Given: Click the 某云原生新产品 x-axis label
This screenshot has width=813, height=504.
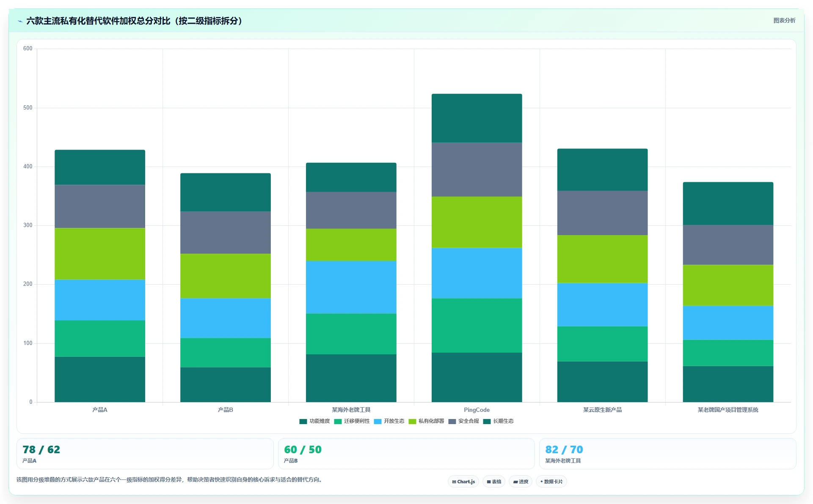Looking at the screenshot, I should (x=602, y=410).
